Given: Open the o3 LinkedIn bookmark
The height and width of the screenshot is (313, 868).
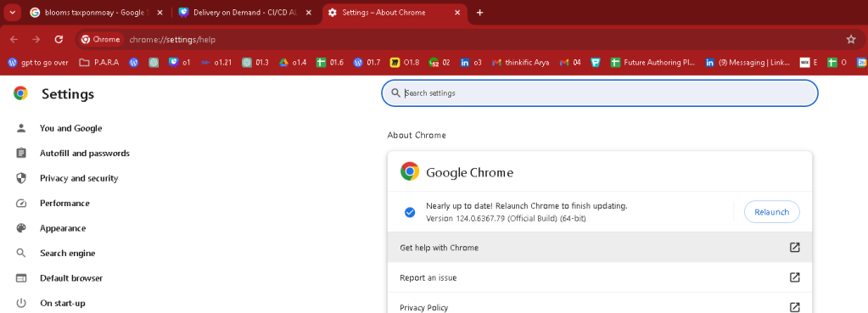Looking at the screenshot, I should tap(471, 63).
